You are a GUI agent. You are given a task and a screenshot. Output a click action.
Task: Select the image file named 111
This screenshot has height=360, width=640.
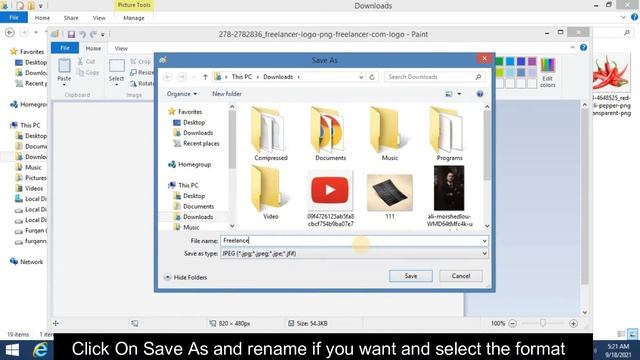pos(389,196)
